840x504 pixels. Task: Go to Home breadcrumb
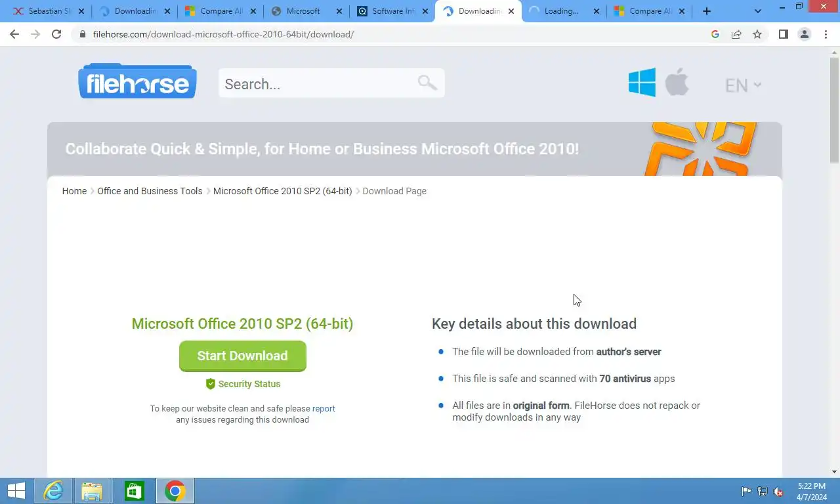click(x=74, y=191)
